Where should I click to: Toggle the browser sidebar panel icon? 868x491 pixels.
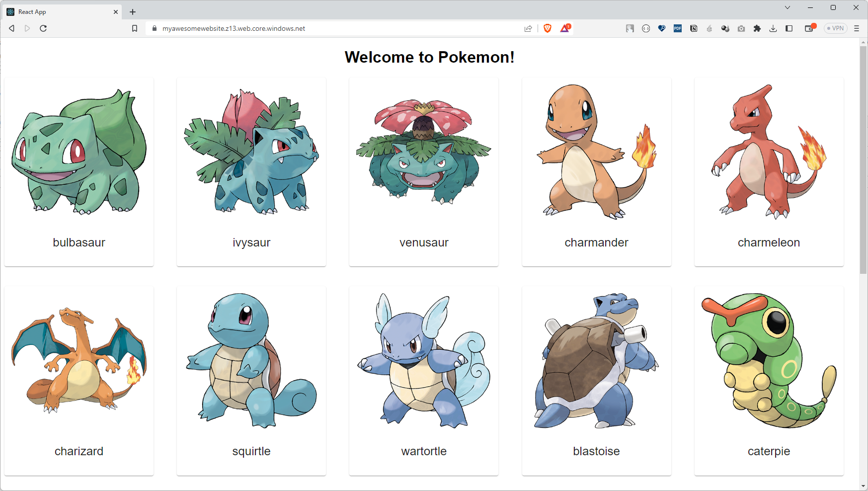789,28
